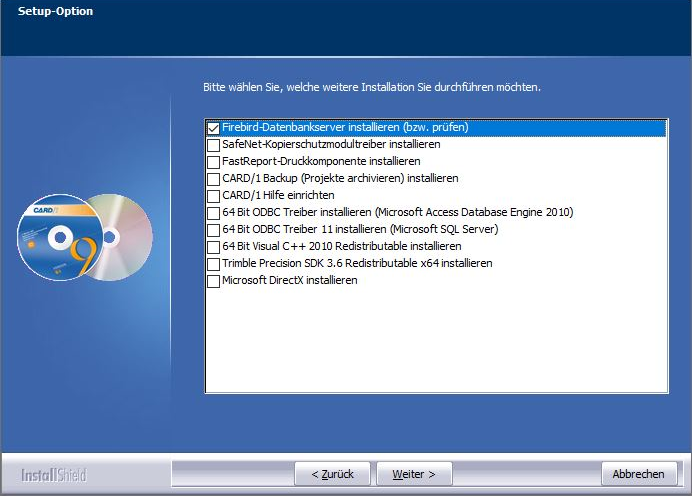Check Microsoft DirectX installieren box

pos(214,281)
